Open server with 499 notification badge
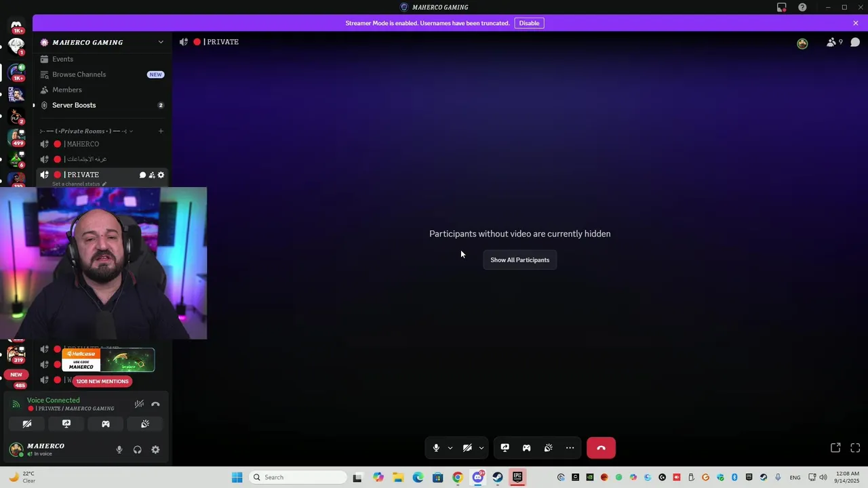The width and height of the screenshot is (868, 488). pos(16,138)
